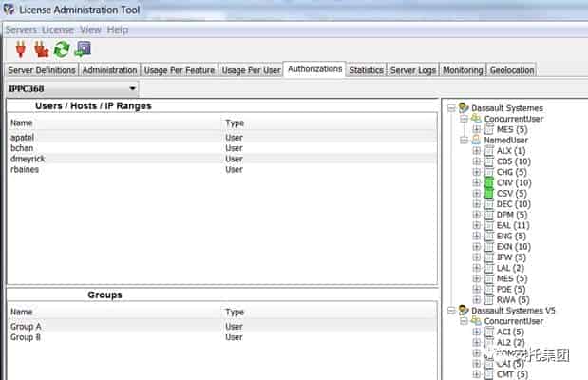Select user rbaines in the list
Image resolution: width=588 pixels, height=380 pixels.
click(x=222, y=169)
